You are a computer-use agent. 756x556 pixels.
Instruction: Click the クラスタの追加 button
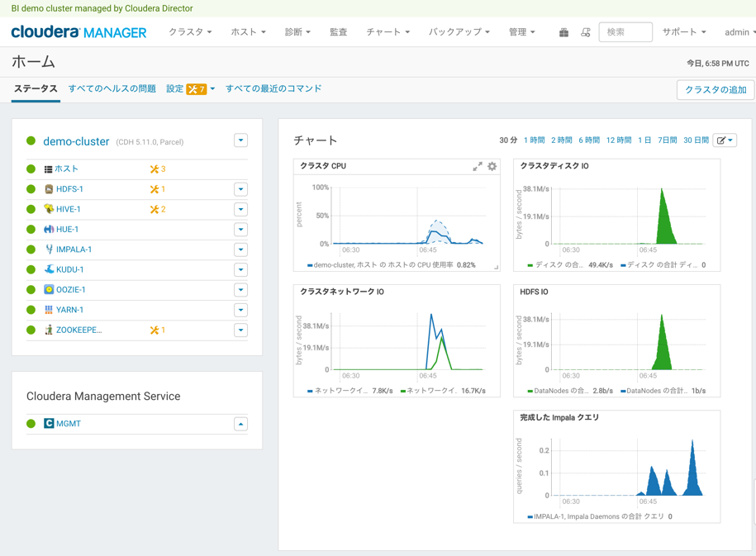[716, 89]
